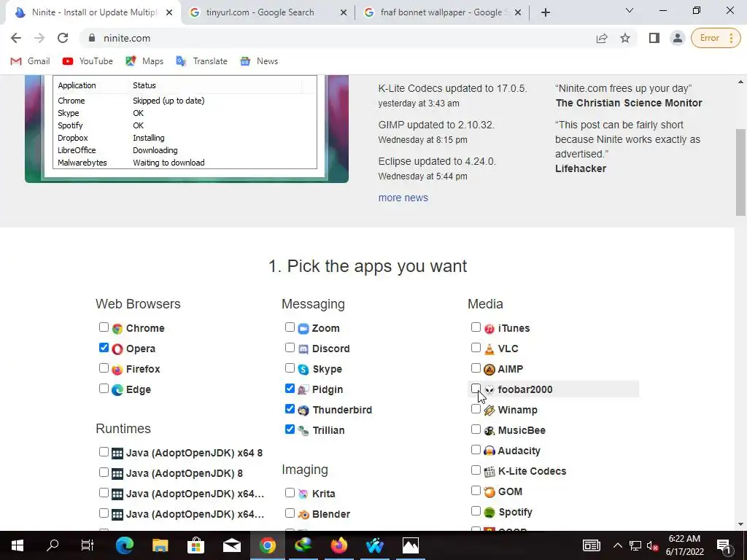Open the Error menu in Chrome toolbar
This screenshot has height=560, width=747.
[x=716, y=38]
